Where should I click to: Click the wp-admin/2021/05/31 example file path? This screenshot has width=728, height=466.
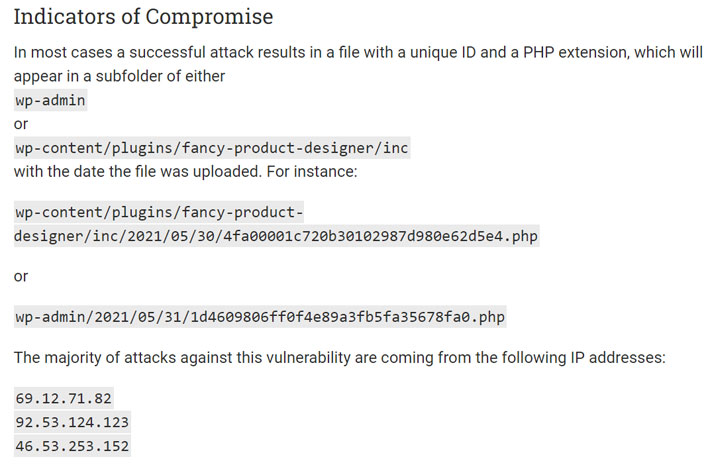click(x=260, y=317)
